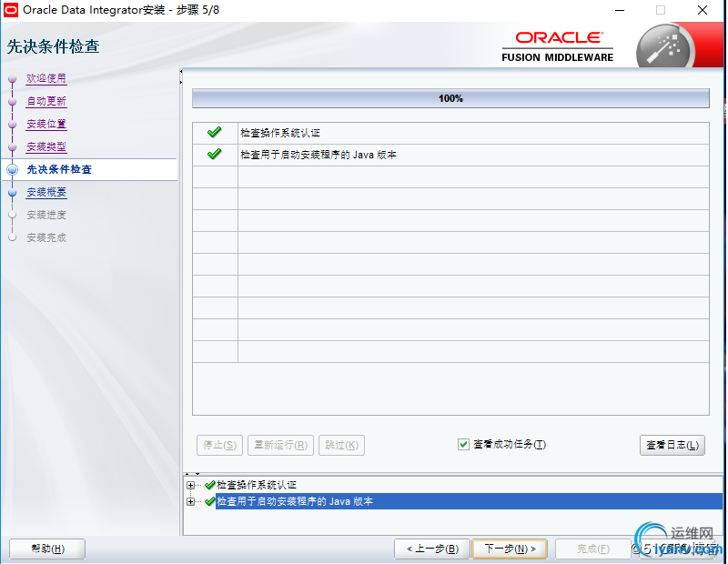Click the 安装完成 step label

pyautogui.click(x=46, y=237)
